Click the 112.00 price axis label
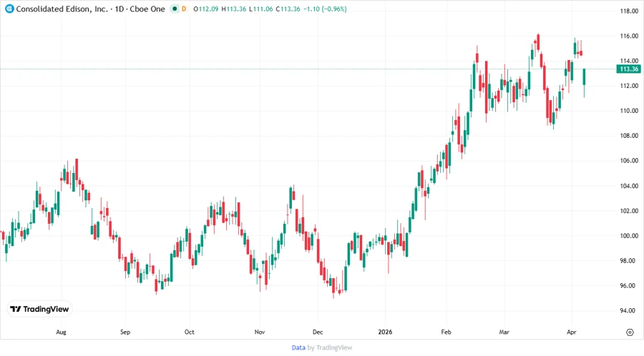 pyautogui.click(x=629, y=86)
